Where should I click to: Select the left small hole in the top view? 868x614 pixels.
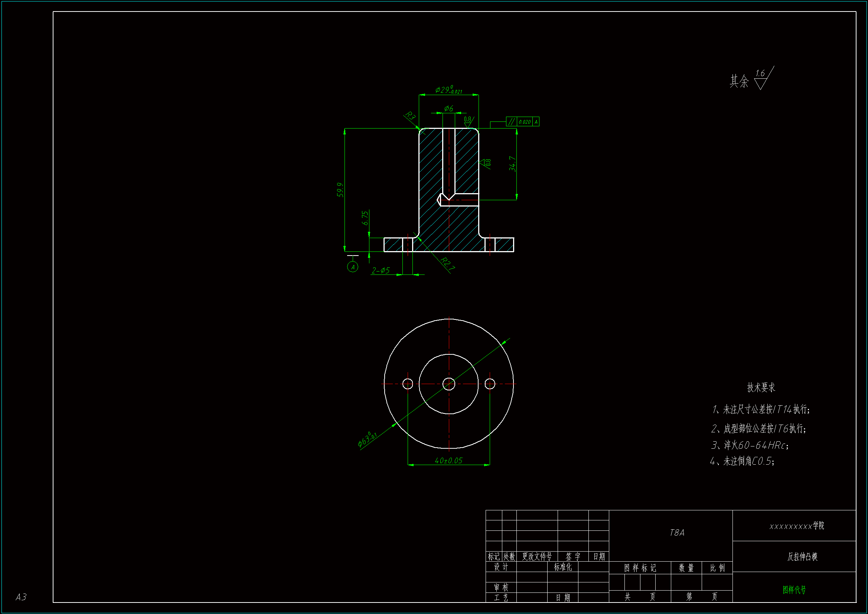click(x=408, y=384)
